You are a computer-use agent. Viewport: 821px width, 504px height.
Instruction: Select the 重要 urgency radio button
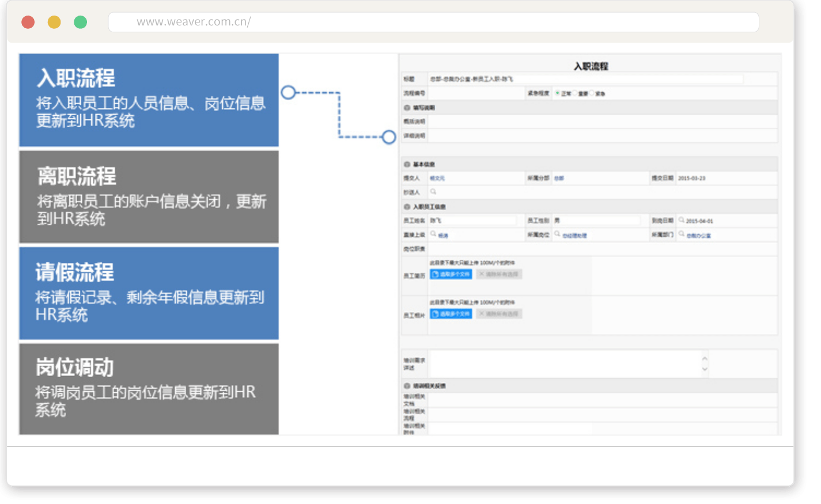575,93
